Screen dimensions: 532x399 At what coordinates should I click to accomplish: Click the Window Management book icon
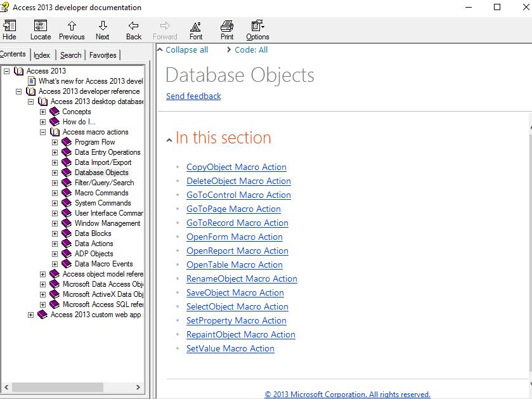(x=67, y=223)
